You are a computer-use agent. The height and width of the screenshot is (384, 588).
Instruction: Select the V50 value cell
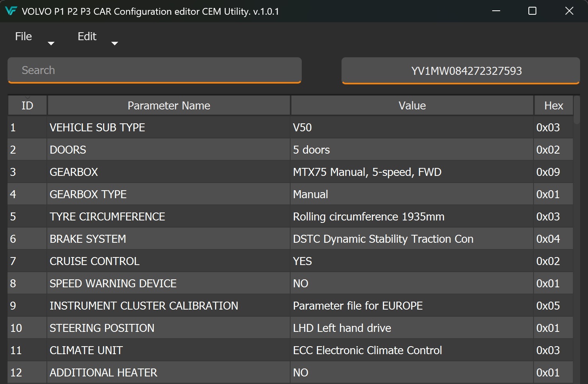pos(412,127)
